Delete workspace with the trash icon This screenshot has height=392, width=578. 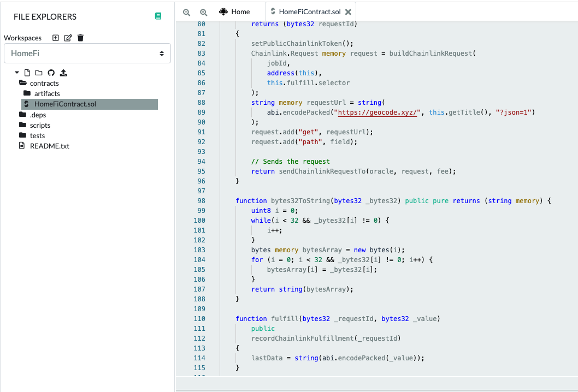click(81, 38)
